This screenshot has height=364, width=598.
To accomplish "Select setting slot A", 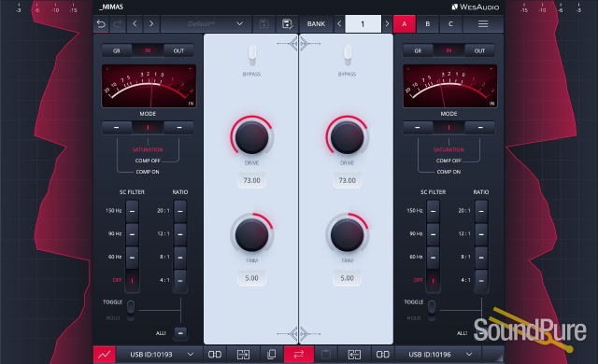I will 405,24.
